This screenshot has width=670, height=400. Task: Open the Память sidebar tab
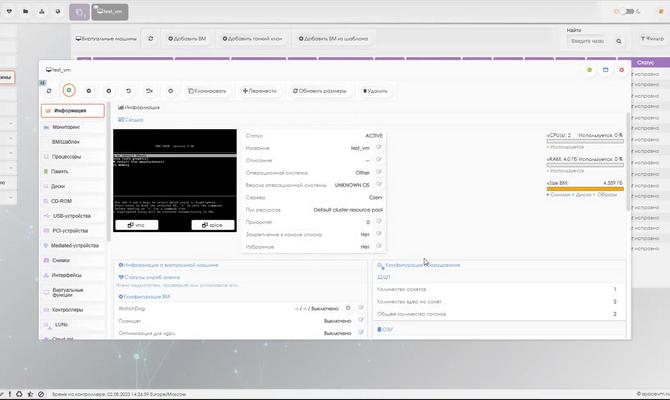(73, 171)
